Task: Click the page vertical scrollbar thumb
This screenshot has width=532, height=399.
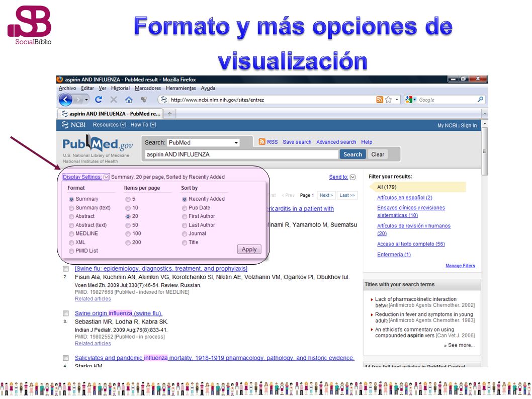Action: (485, 151)
